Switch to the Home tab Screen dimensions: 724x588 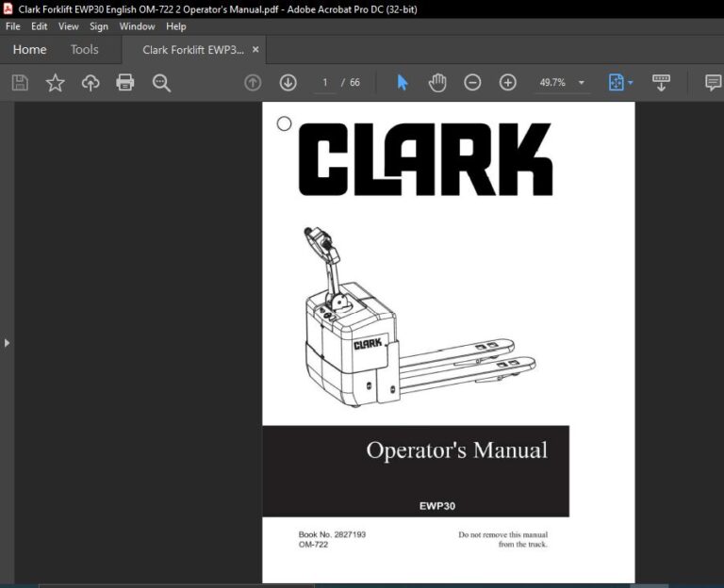[29, 49]
